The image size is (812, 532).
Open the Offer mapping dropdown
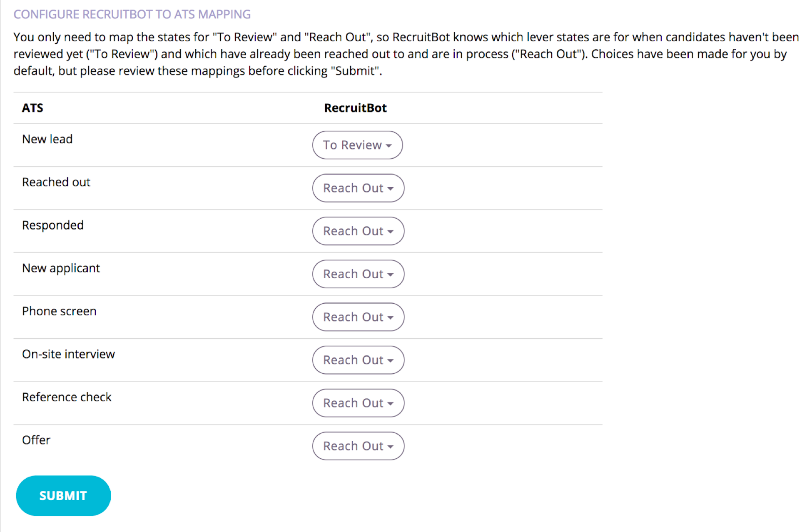pos(358,446)
